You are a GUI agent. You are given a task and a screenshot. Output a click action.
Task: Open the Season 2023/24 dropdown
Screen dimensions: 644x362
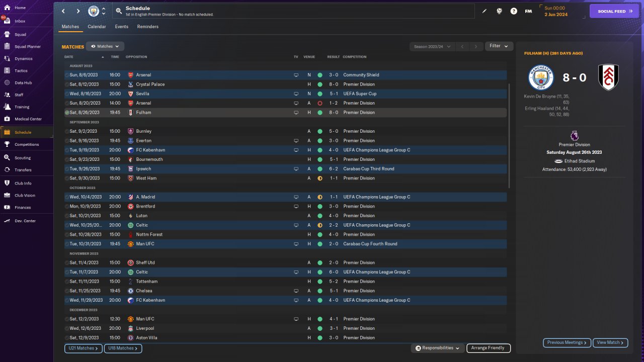click(432, 46)
